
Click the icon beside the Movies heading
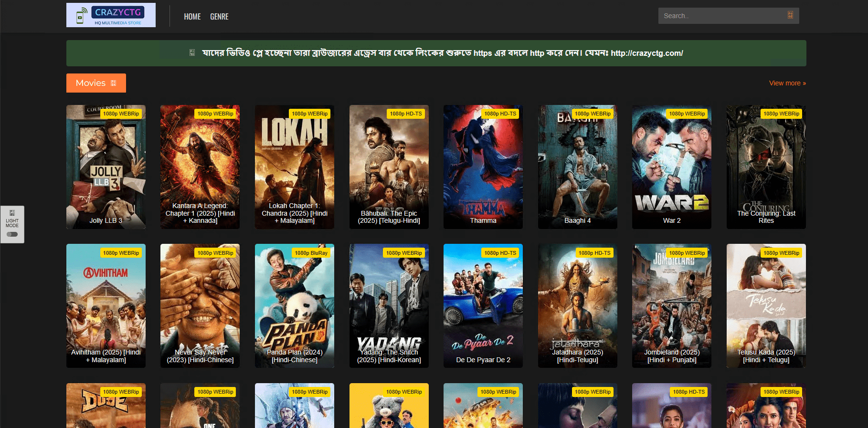[x=114, y=83]
